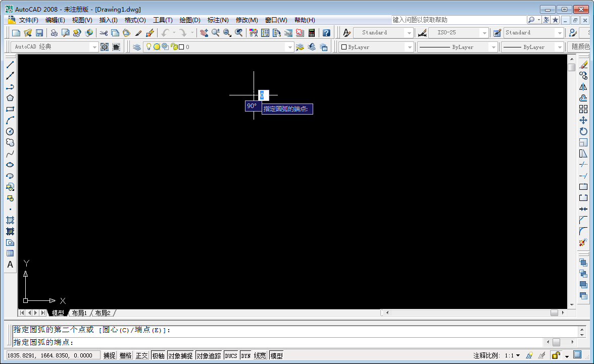This screenshot has height=364, width=594.
Task: Click inside the command line input area
Action: [202, 341]
